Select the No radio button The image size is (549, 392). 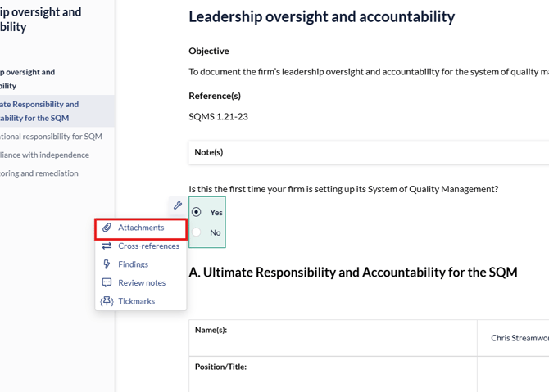(x=197, y=232)
